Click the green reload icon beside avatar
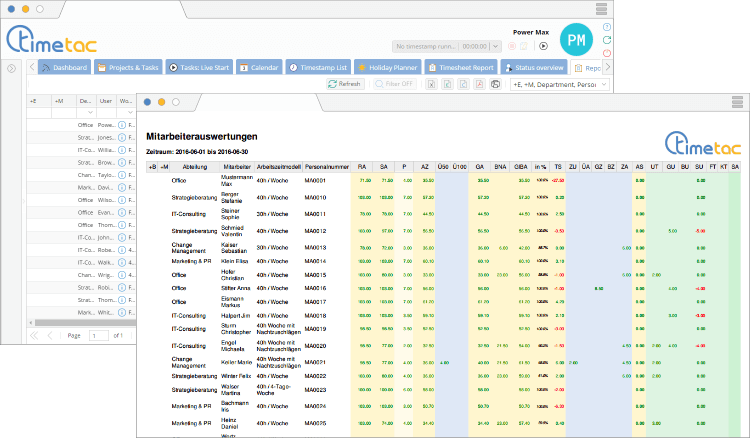This screenshot has width=750, height=438. click(608, 41)
